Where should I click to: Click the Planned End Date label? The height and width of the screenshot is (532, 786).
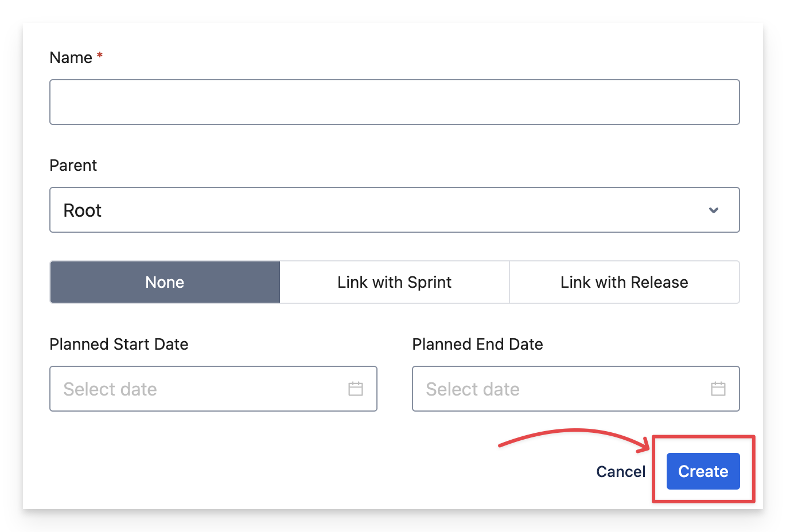point(477,344)
